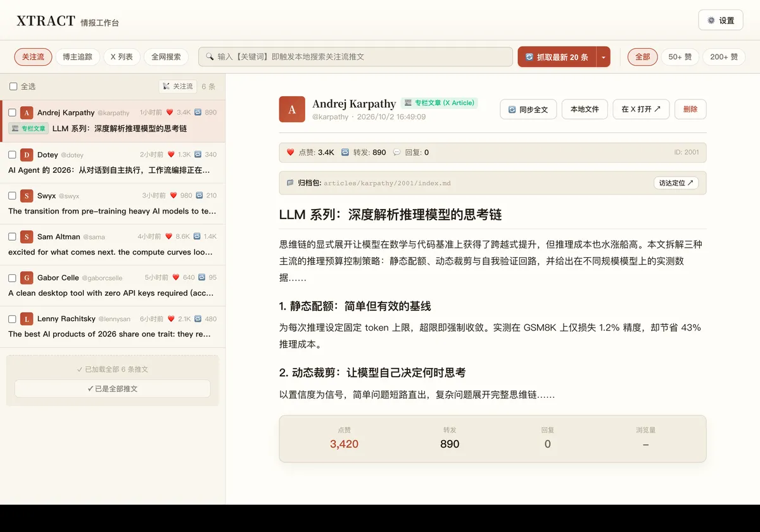
Task: Click the 本地文件 button
Action: pyautogui.click(x=585, y=109)
